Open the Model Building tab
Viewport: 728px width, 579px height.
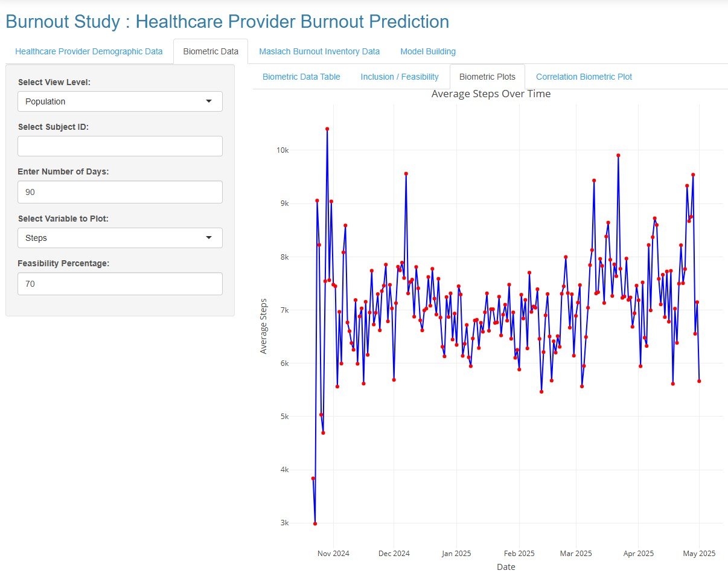428,51
